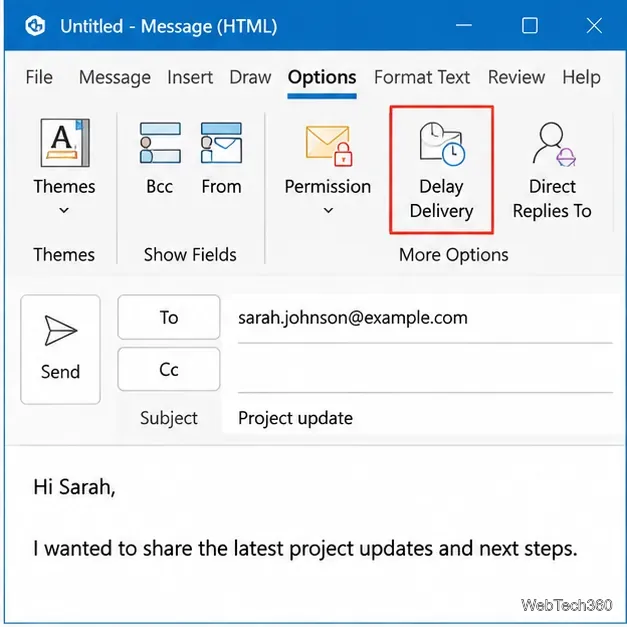Maximize the message window

click(x=529, y=26)
